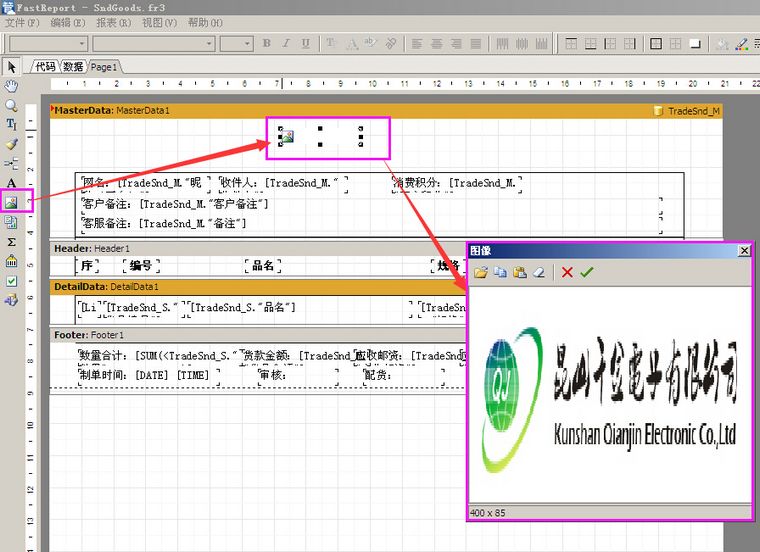Align text to bottom

pos(541,44)
